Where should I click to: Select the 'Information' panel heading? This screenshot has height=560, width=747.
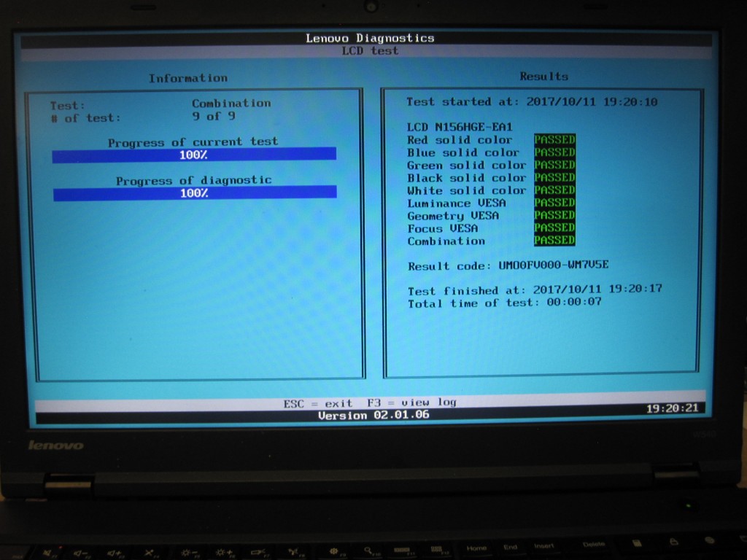(188, 78)
